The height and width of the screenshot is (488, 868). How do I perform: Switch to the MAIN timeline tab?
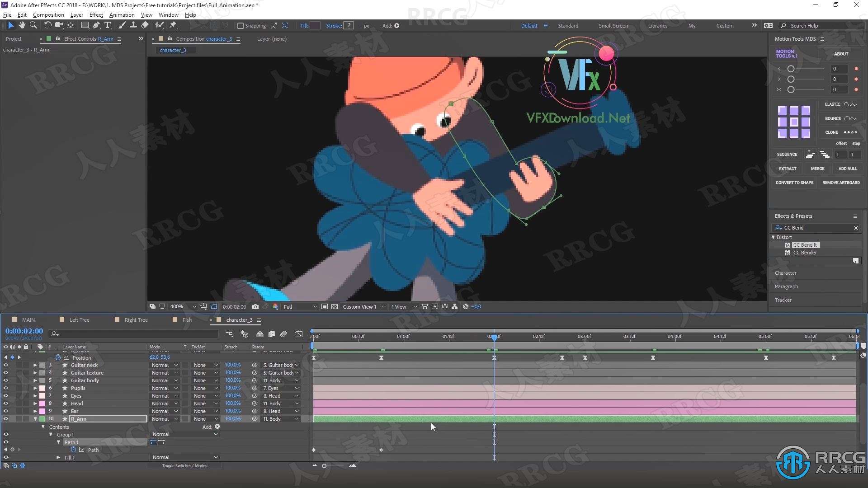click(28, 320)
